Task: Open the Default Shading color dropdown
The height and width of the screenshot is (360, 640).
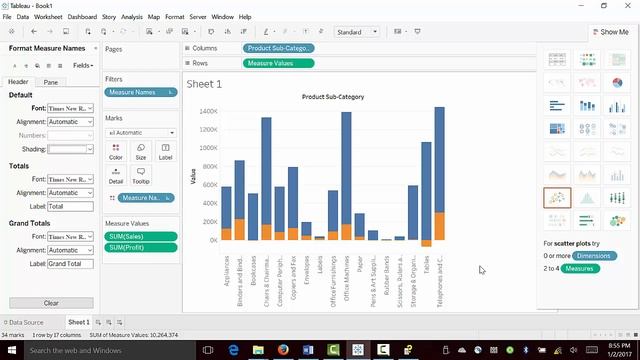Action: pyautogui.click(x=71, y=149)
